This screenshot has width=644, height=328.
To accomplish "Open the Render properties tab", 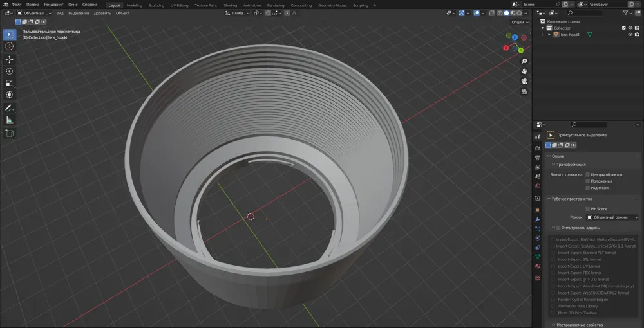I will point(538,148).
